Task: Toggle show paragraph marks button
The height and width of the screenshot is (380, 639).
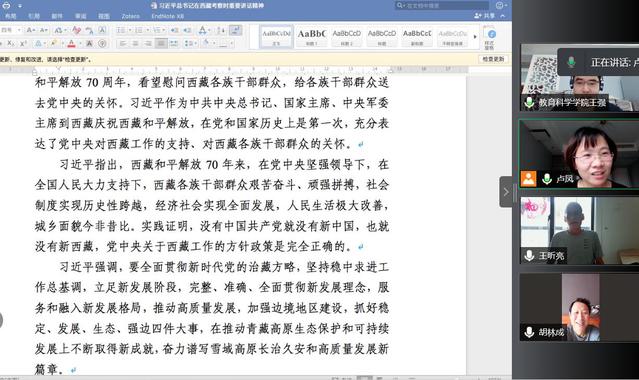Action: point(235,30)
